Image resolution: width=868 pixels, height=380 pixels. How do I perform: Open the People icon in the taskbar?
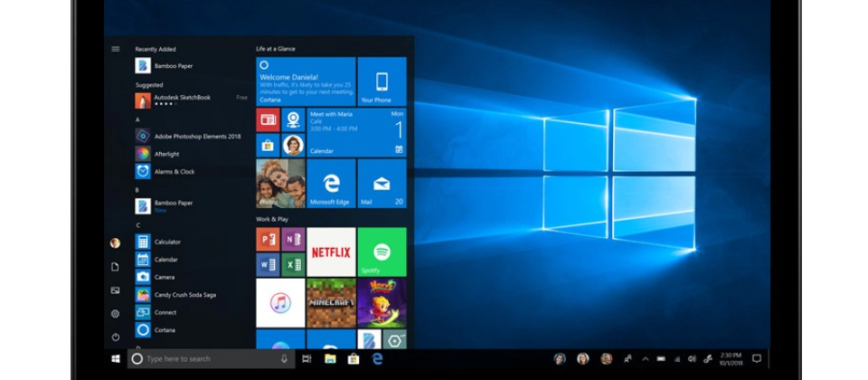tap(627, 359)
